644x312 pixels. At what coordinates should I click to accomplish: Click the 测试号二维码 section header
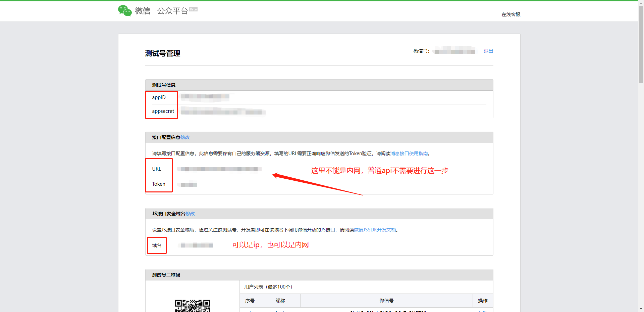pos(319,275)
